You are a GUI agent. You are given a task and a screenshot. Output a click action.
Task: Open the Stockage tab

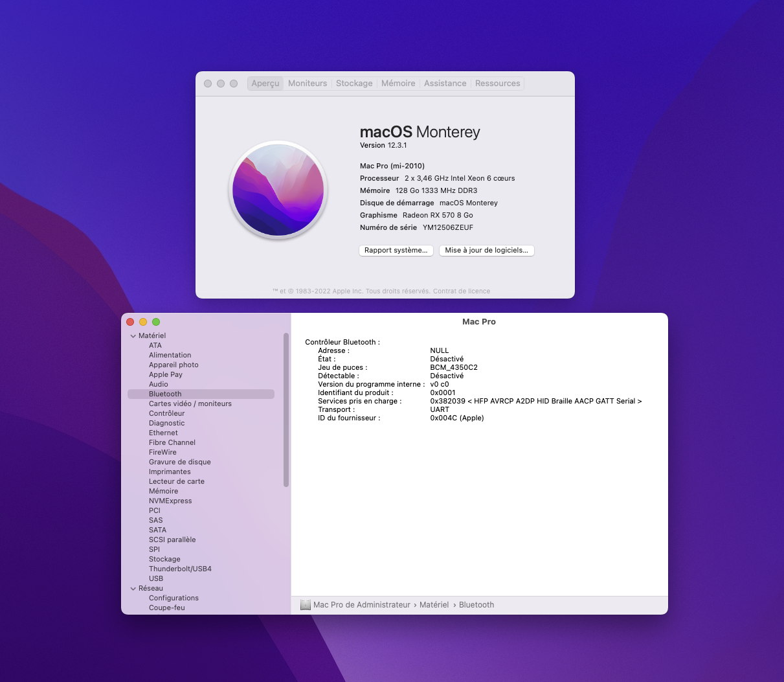point(354,84)
